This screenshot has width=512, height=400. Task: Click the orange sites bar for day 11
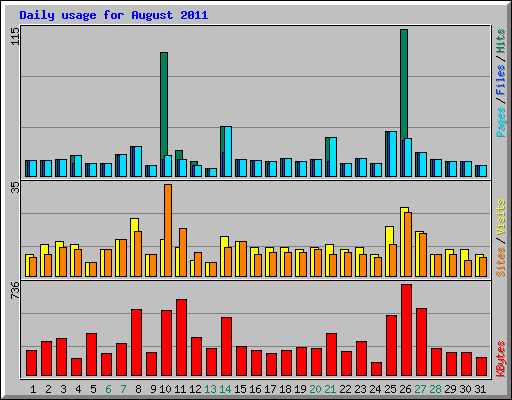coord(183,252)
